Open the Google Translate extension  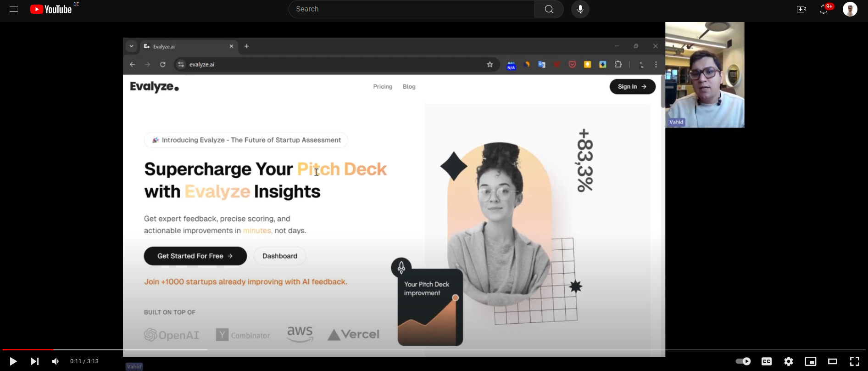tap(542, 65)
